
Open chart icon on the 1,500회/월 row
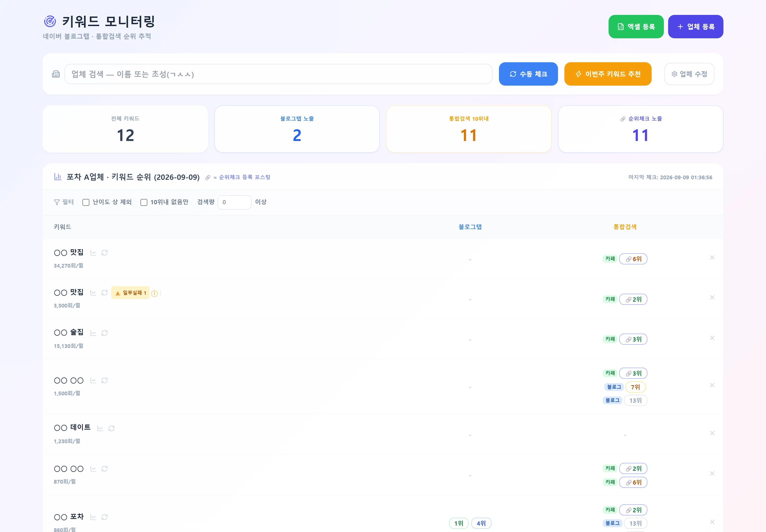tap(93, 381)
